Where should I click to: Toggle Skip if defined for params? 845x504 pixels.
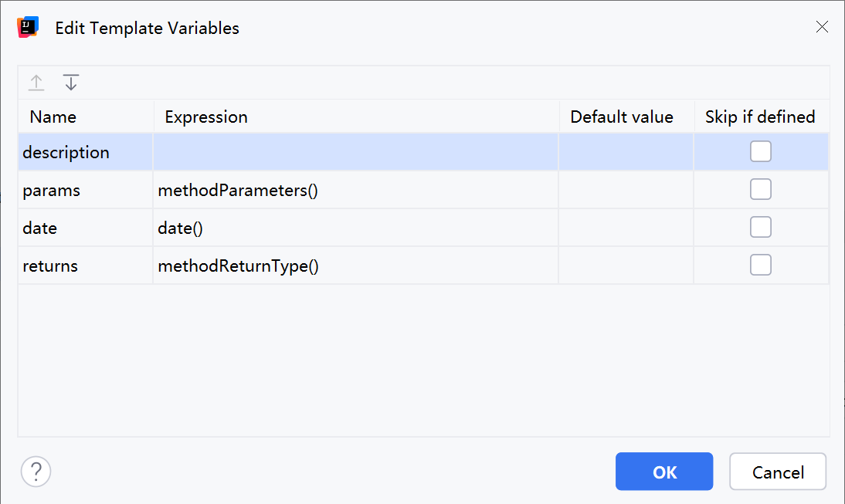(x=761, y=189)
